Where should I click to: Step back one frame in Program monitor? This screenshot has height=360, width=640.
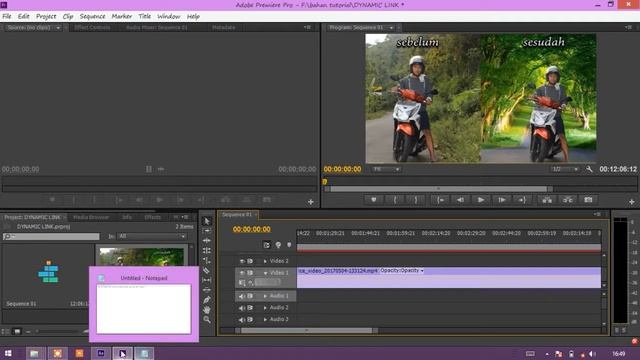(x=460, y=200)
